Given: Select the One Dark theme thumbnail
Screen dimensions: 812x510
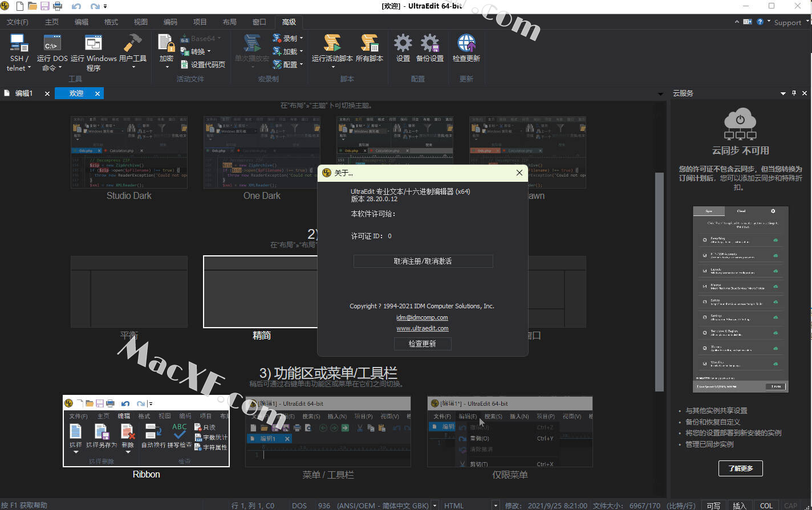Looking at the screenshot, I should tap(262, 152).
